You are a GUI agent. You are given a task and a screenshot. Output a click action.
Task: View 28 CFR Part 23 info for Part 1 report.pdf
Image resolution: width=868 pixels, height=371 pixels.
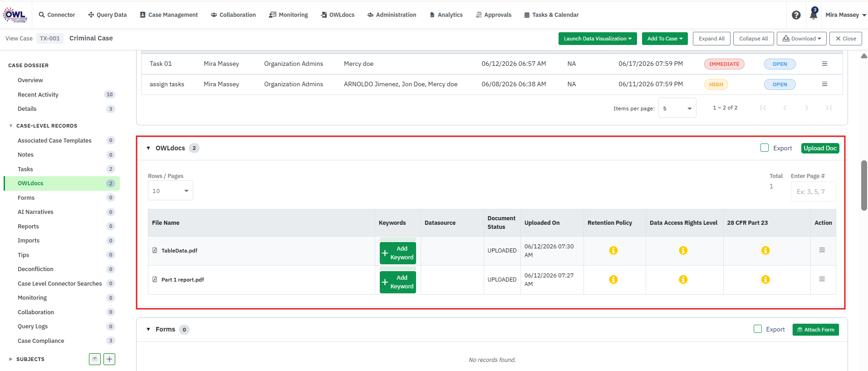(x=765, y=279)
